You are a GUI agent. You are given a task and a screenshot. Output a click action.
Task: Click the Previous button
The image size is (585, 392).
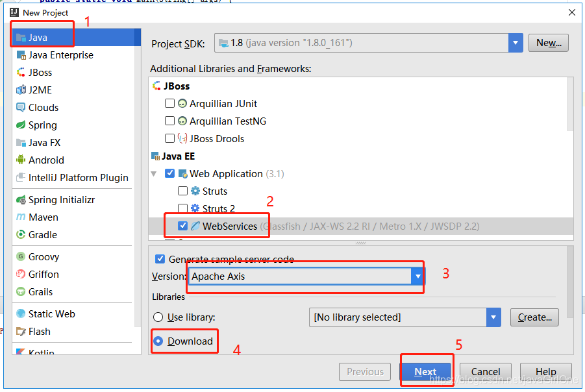(x=365, y=372)
